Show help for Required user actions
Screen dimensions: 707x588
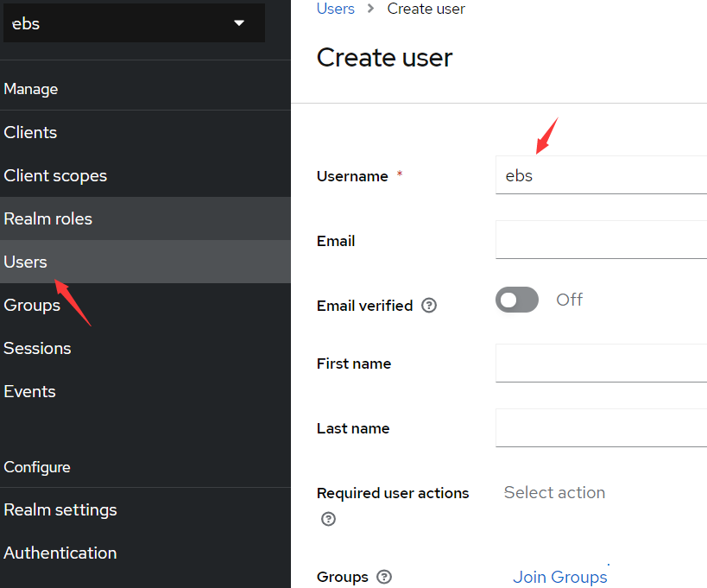pos(328,519)
